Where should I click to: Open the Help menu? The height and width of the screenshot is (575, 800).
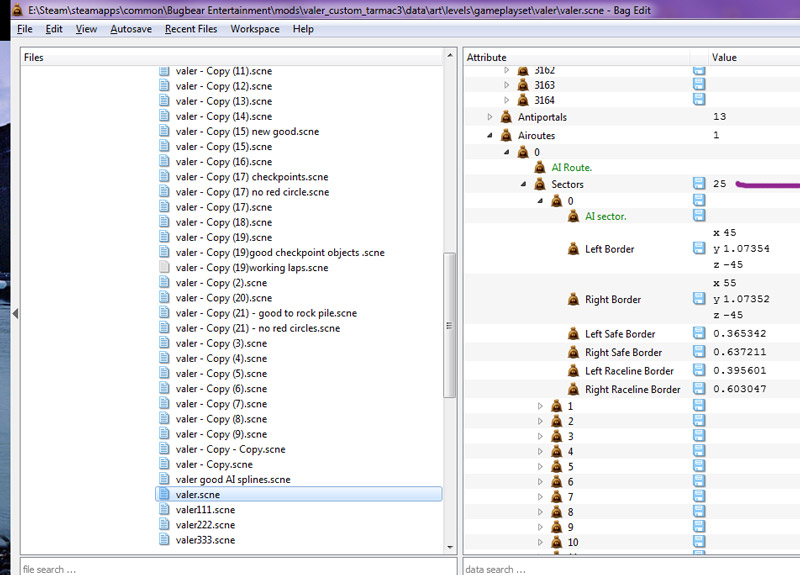(303, 29)
